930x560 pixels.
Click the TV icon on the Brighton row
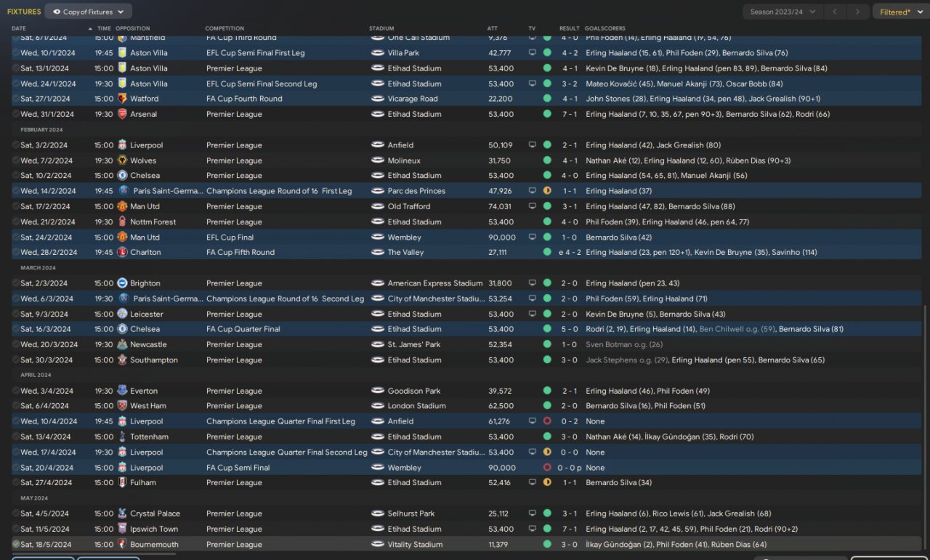[533, 283]
